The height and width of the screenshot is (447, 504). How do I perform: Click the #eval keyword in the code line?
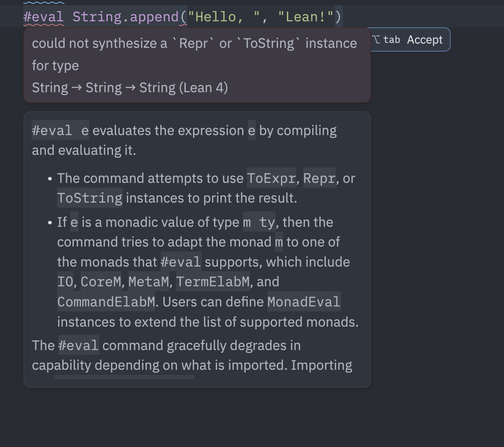(43, 17)
